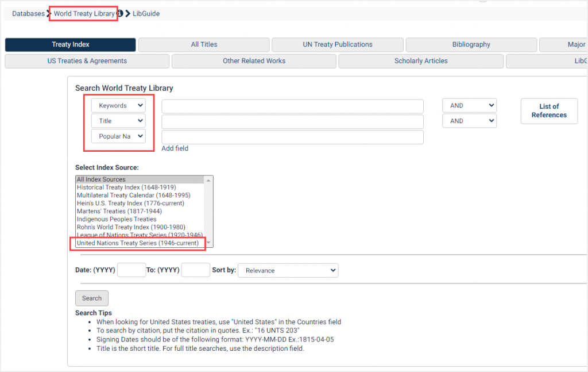Click the search box next to Title

[x=292, y=122]
